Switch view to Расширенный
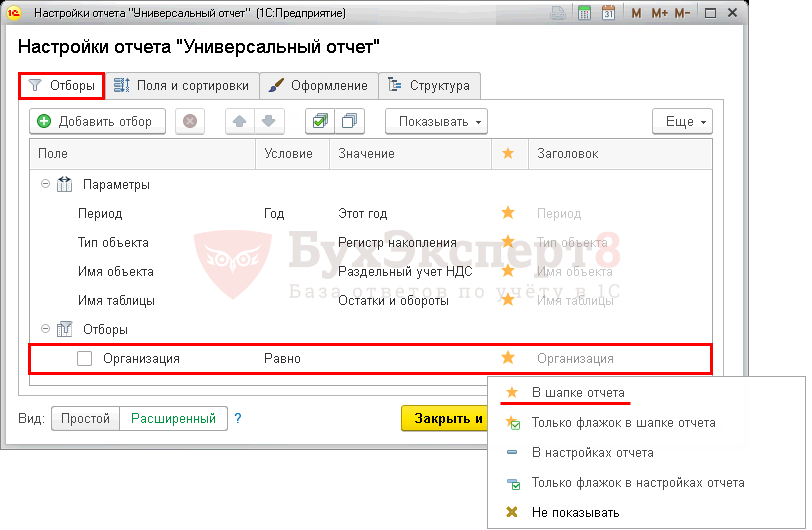 173,418
